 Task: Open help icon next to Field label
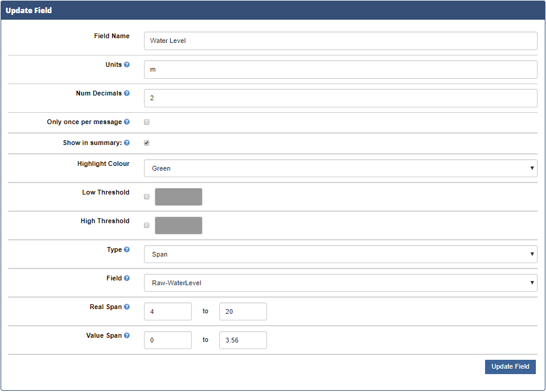coord(127,278)
